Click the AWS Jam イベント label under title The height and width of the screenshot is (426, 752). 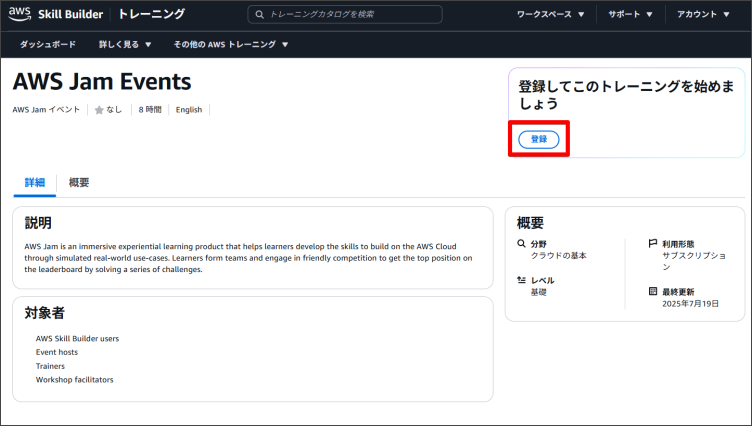click(x=46, y=110)
